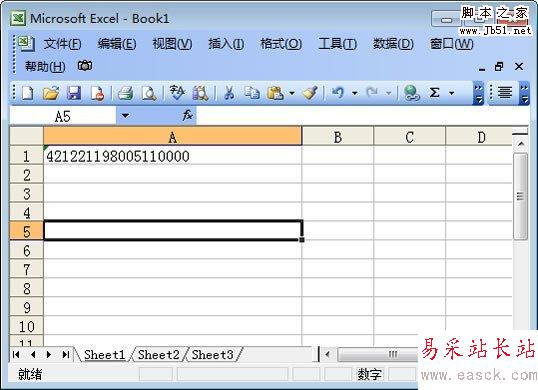538x390 pixels.
Task: Open the 文件(F) menu
Action: pos(62,44)
